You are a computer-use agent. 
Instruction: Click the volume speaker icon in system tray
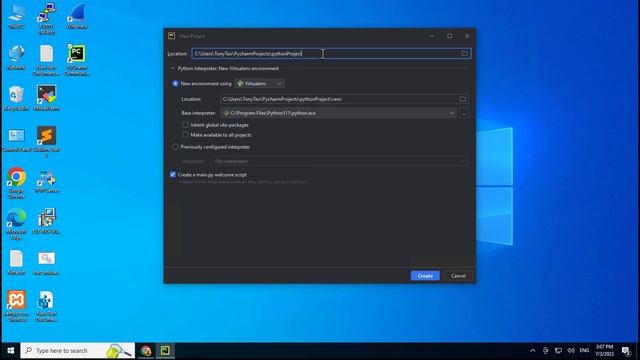pyautogui.click(x=571, y=350)
